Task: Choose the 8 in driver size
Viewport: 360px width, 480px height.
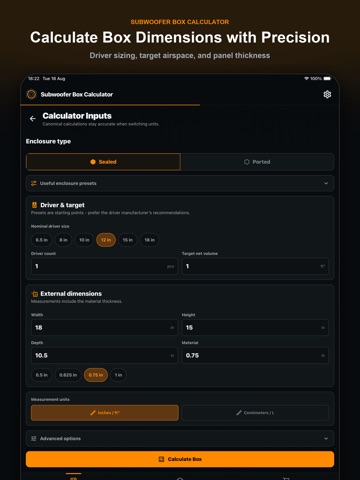Action: tap(63, 240)
